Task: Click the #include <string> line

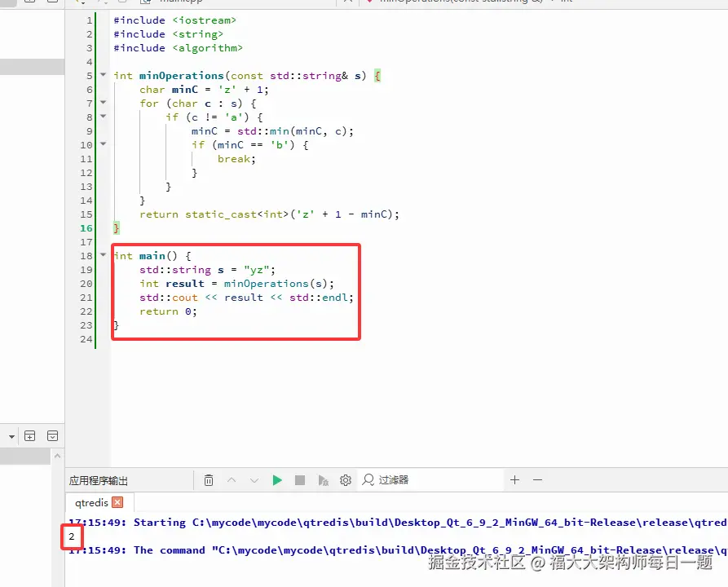Action: pyautogui.click(x=169, y=34)
